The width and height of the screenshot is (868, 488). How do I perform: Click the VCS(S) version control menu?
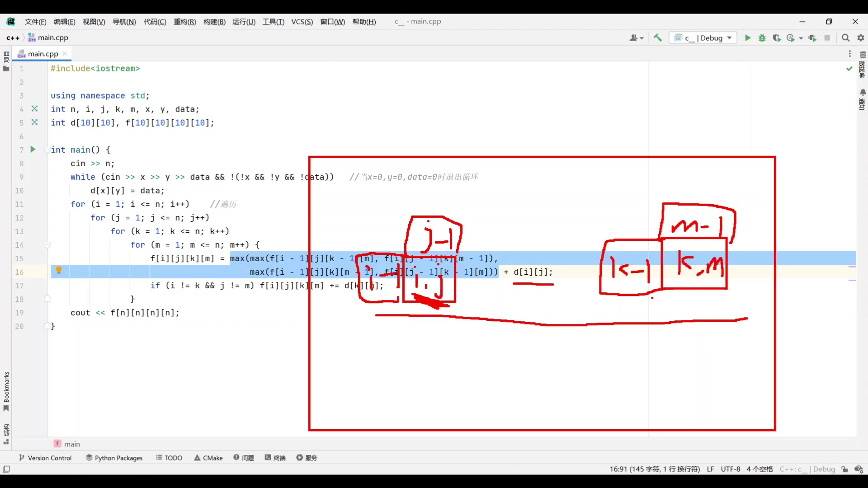tap(301, 21)
